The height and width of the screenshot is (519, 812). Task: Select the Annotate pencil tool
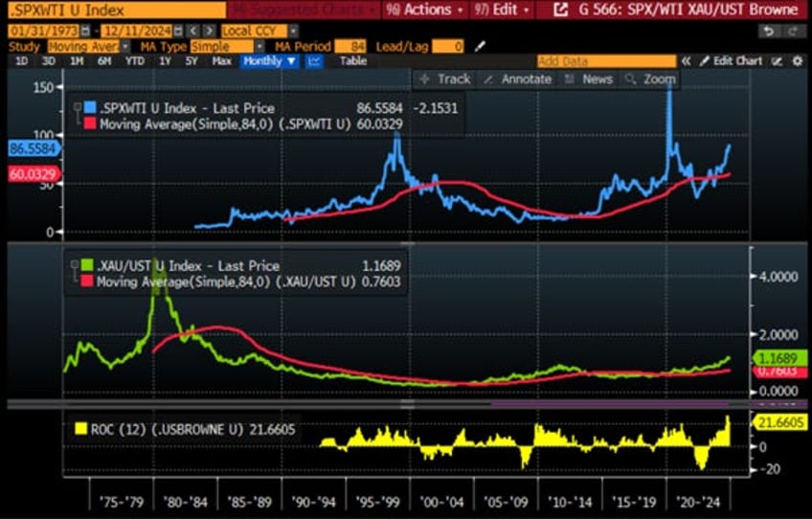[518, 79]
